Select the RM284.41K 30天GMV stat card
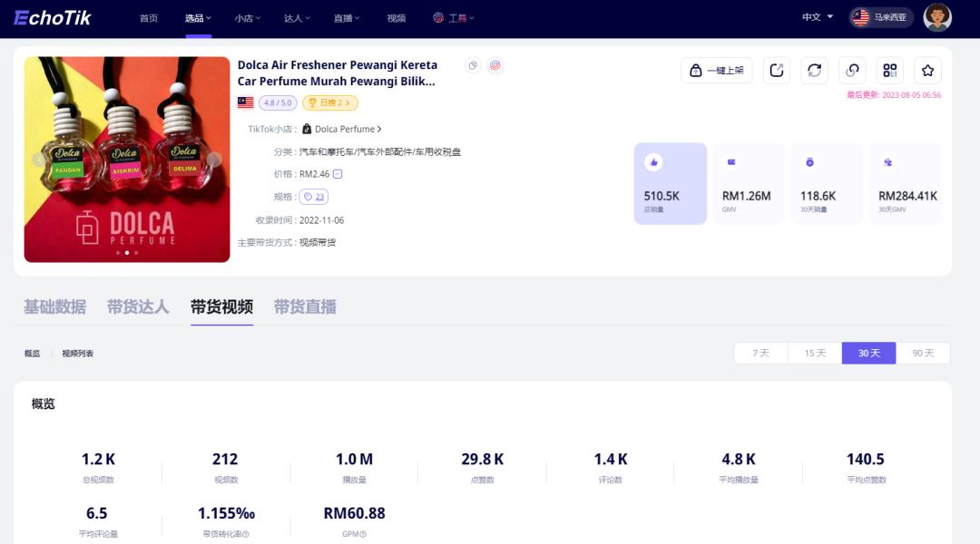Image resolution: width=980 pixels, height=544 pixels. click(905, 184)
